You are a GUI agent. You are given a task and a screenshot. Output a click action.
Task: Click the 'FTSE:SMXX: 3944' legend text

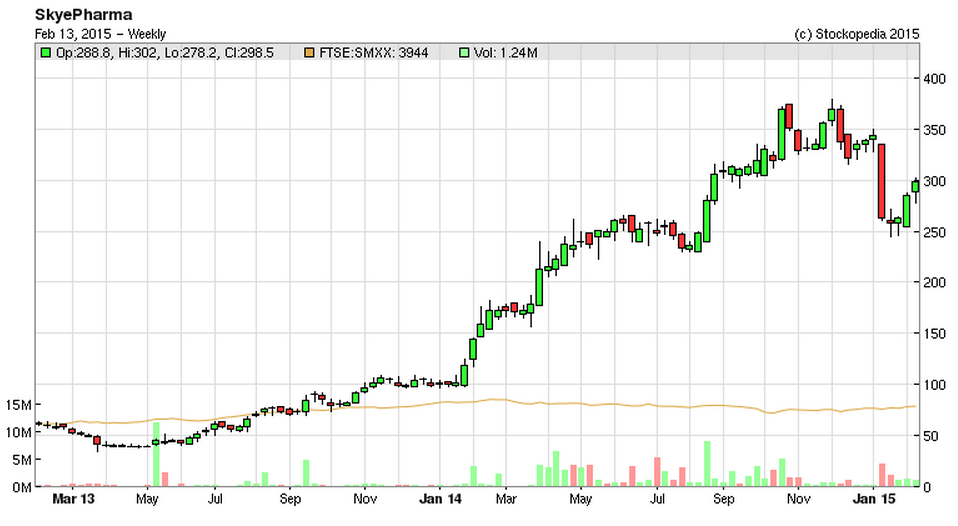(374, 53)
